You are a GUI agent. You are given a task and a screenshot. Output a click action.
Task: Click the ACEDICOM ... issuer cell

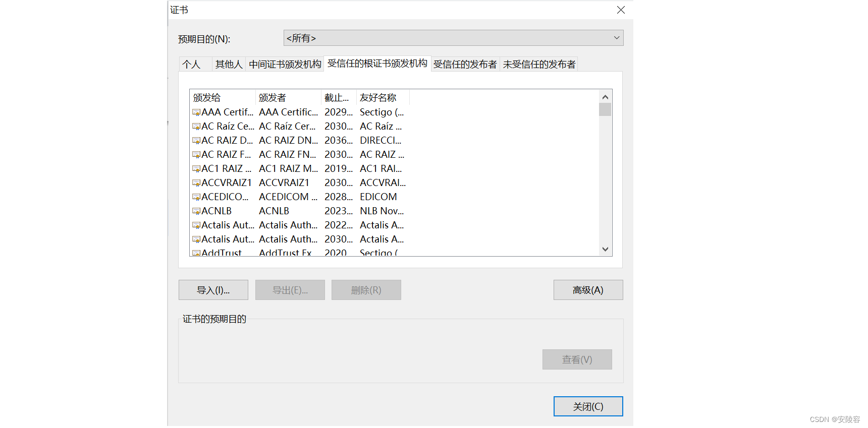pyautogui.click(x=288, y=197)
